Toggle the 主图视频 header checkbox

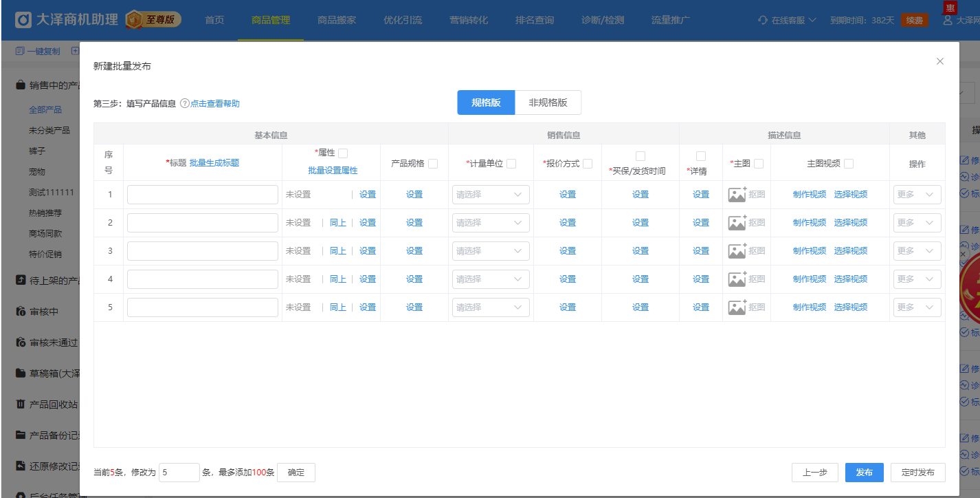849,164
